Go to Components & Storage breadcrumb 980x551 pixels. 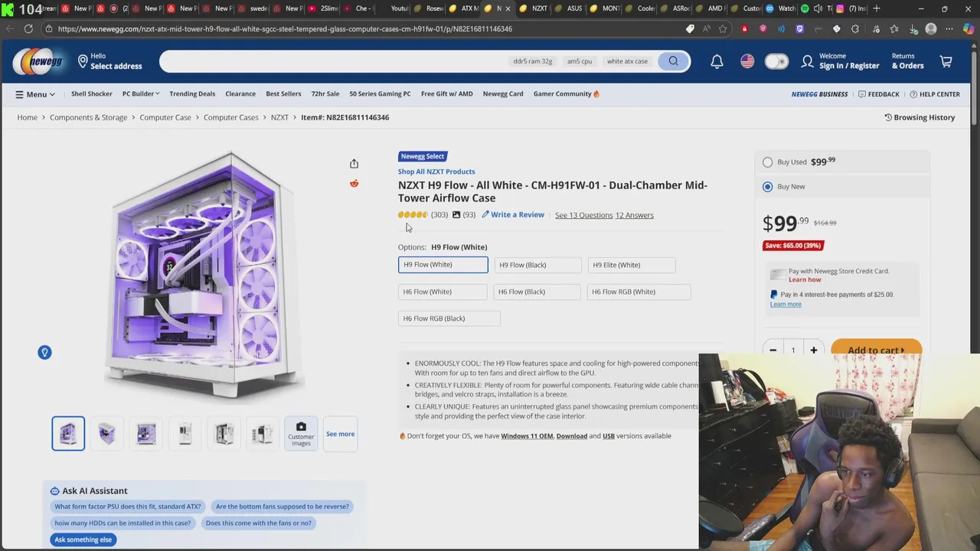click(x=89, y=117)
